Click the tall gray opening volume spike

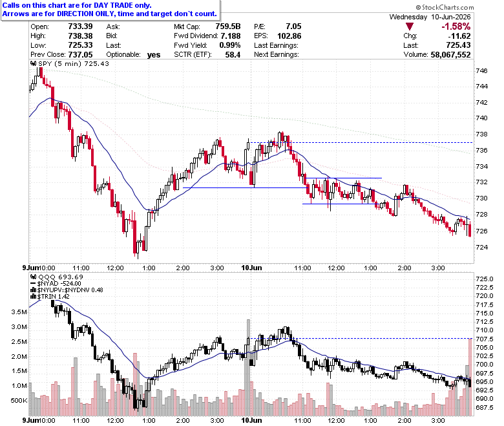248,367
